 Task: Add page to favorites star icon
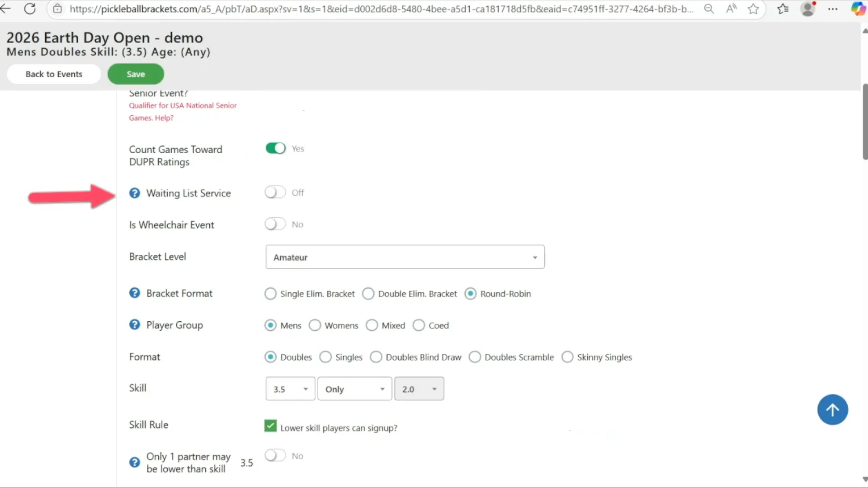[x=753, y=9]
